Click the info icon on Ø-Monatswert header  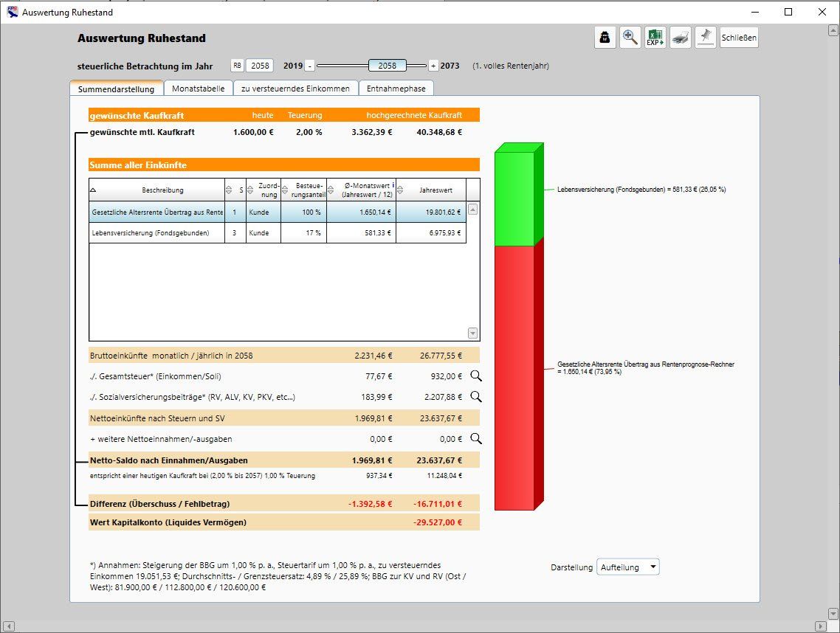393,185
